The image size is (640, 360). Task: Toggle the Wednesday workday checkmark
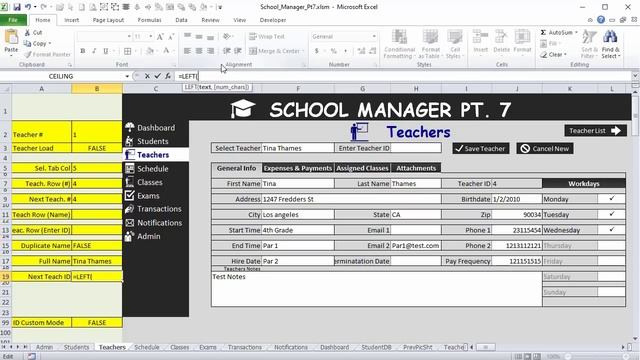(611, 230)
